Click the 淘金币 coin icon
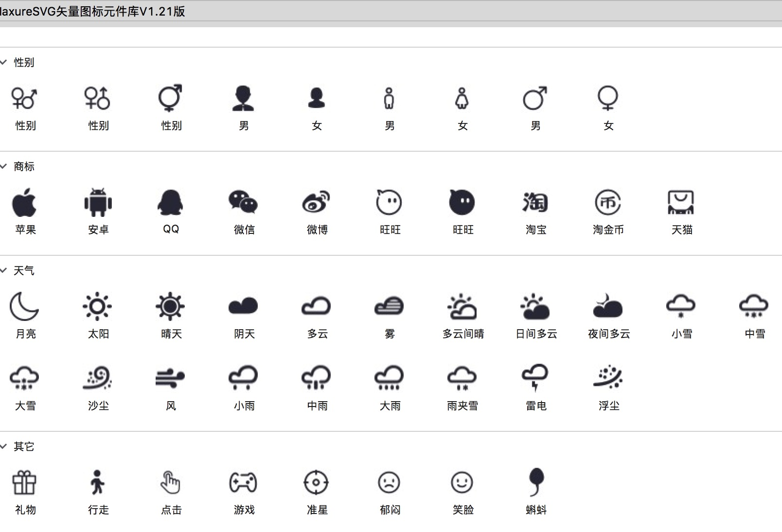Image resolution: width=782 pixels, height=532 pixels. (608, 202)
